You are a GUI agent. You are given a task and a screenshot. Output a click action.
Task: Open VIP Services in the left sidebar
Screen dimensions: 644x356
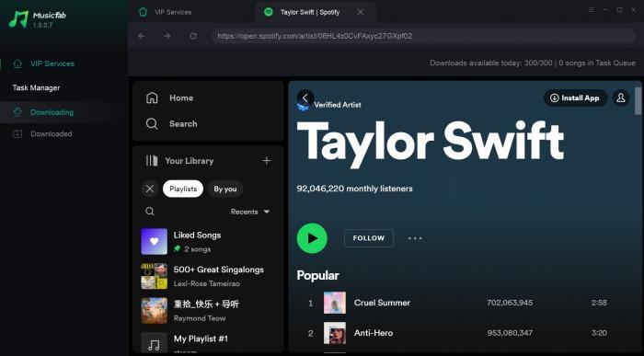[52, 63]
